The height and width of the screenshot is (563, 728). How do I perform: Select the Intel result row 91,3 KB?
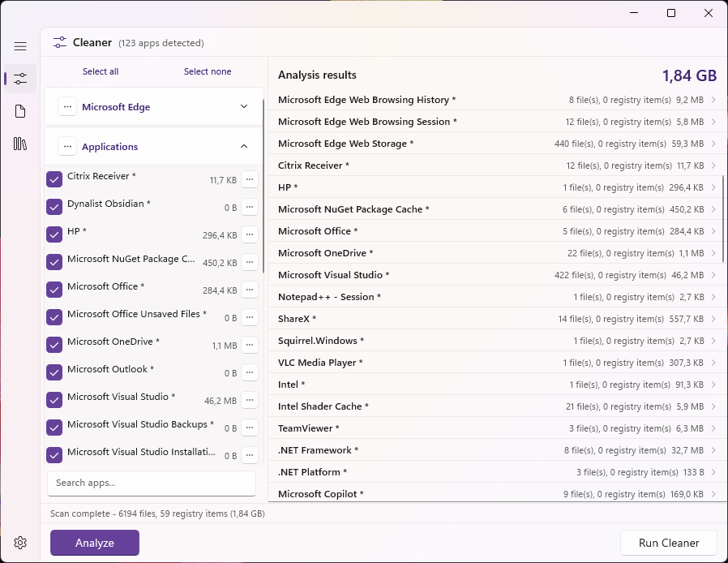pos(497,385)
